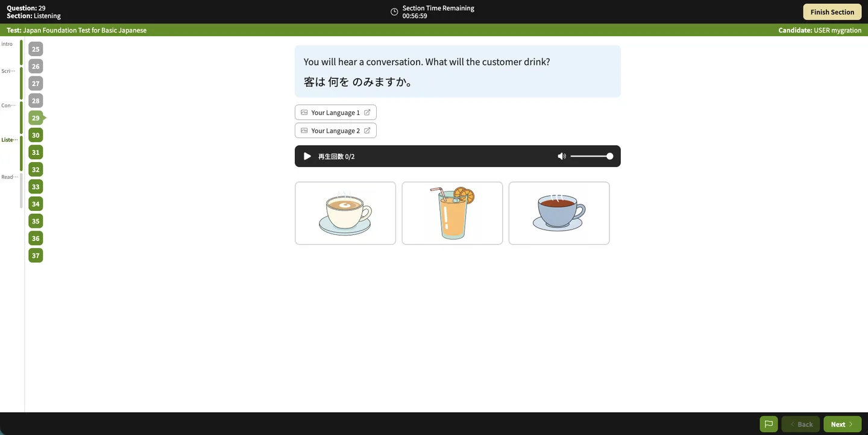
Task: Go to the Next question
Action: (842, 424)
